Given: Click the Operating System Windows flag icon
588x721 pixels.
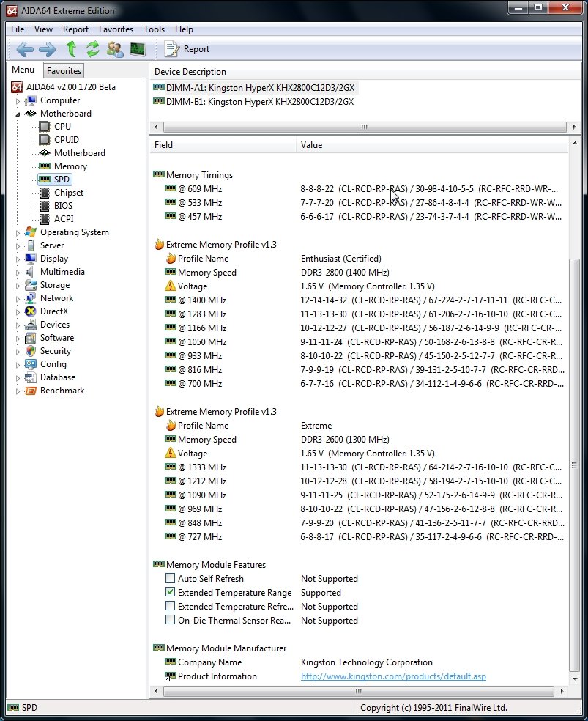Looking at the screenshot, I should [x=31, y=232].
